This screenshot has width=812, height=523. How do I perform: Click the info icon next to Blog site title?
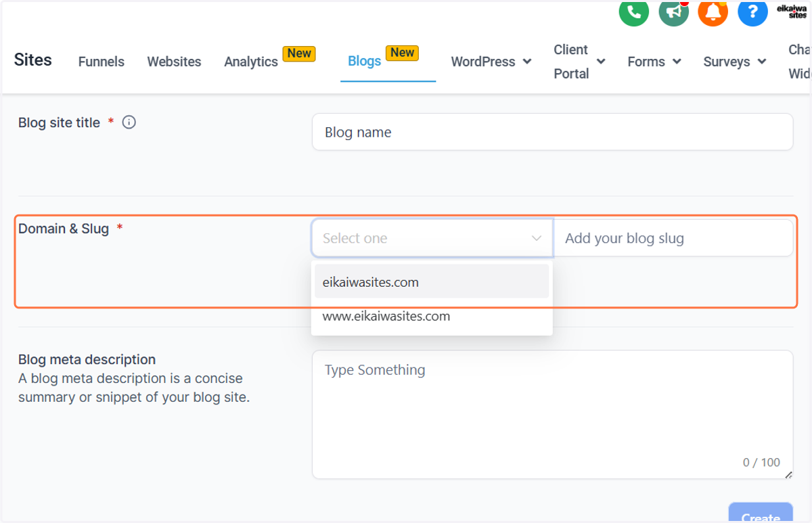[x=129, y=122]
